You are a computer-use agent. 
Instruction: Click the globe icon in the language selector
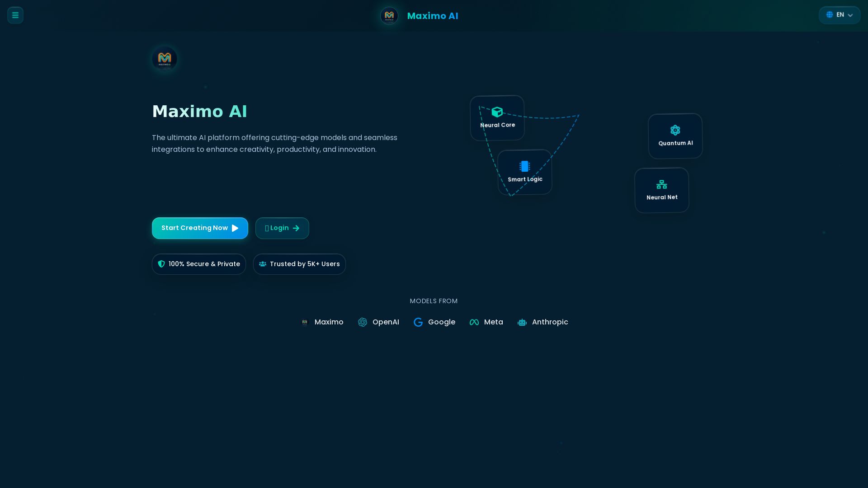[830, 14]
